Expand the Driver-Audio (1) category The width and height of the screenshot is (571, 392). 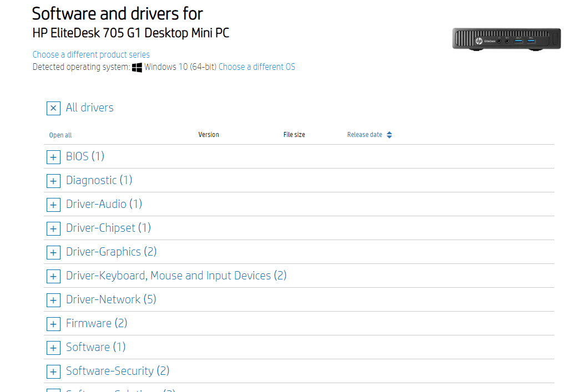53,205
